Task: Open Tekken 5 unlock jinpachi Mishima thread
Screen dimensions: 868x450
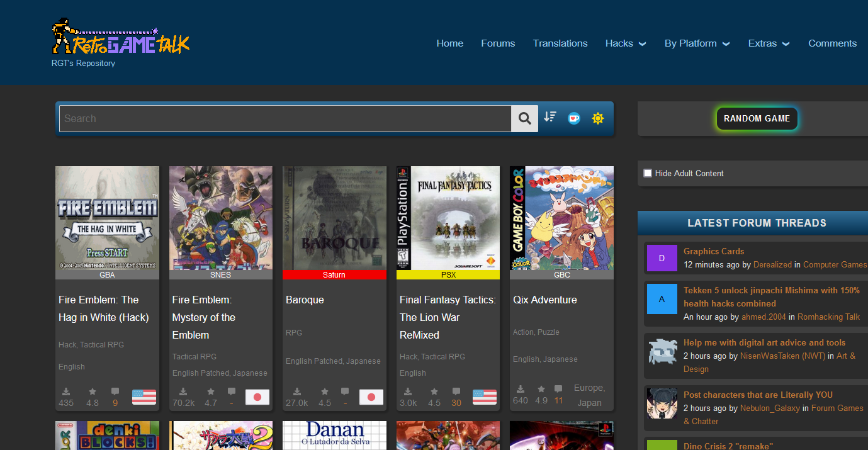Action: coord(772,297)
